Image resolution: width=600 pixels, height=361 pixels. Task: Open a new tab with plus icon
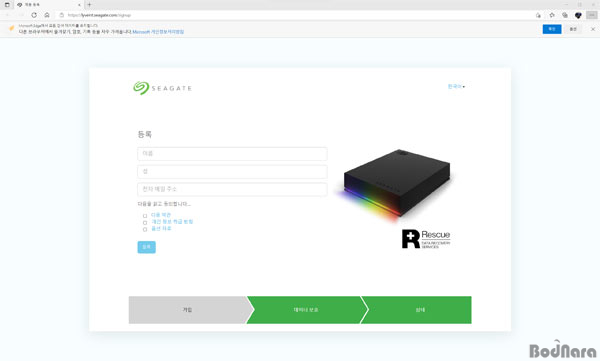(x=89, y=5)
